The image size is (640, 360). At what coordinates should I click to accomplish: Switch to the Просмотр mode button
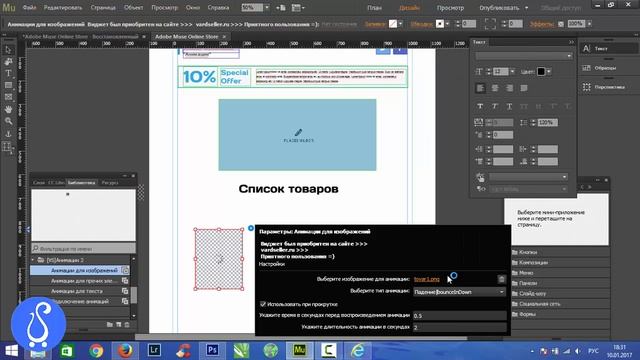450,8
